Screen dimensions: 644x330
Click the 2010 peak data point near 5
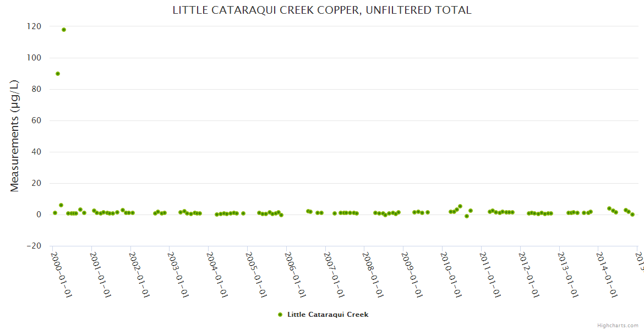(460, 206)
